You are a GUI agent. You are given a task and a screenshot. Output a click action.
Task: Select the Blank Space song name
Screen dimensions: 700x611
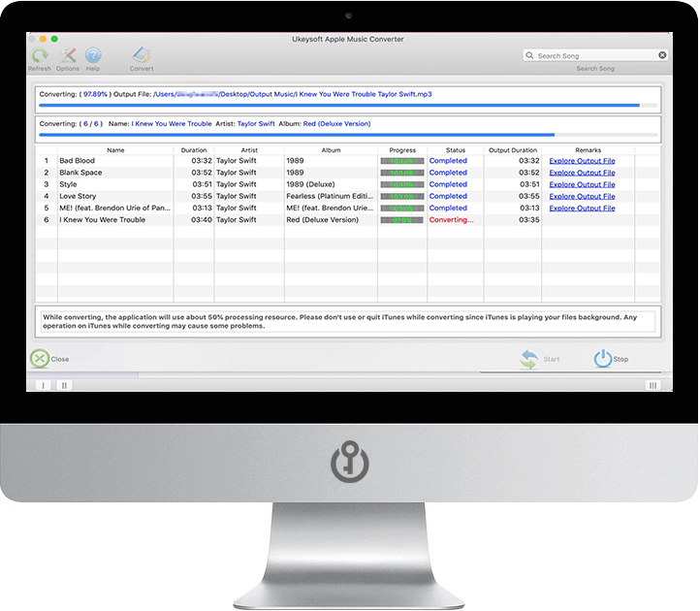tap(80, 173)
